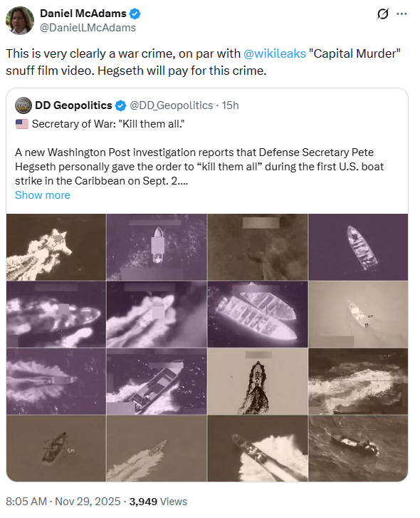Viewport: 420px width, 518px height.
Task: Open the large double-hull boat thumbnail
Action: click(258, 314)
